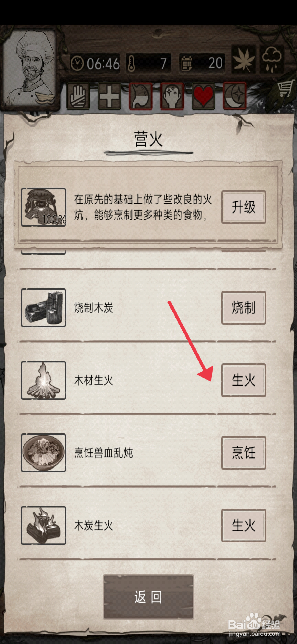Tap the 06:46 clock display
The image size is (297, 644).
tap(95, 64)
